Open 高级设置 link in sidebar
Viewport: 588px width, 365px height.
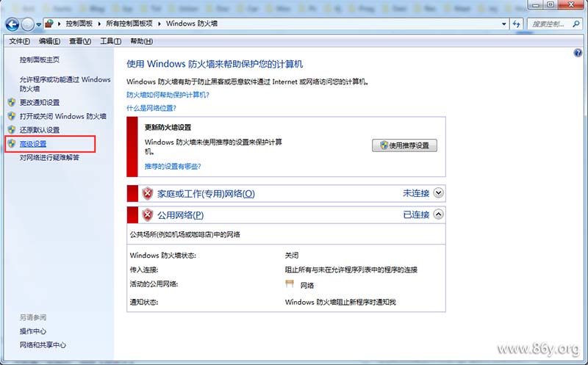[x=33, y=144]
